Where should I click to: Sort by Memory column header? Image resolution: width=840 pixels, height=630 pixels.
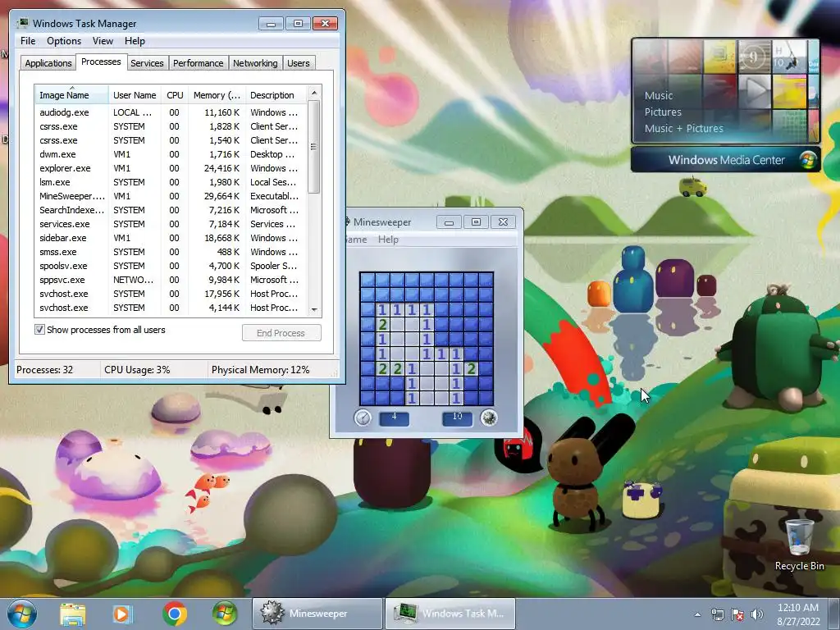coord(217,95)
